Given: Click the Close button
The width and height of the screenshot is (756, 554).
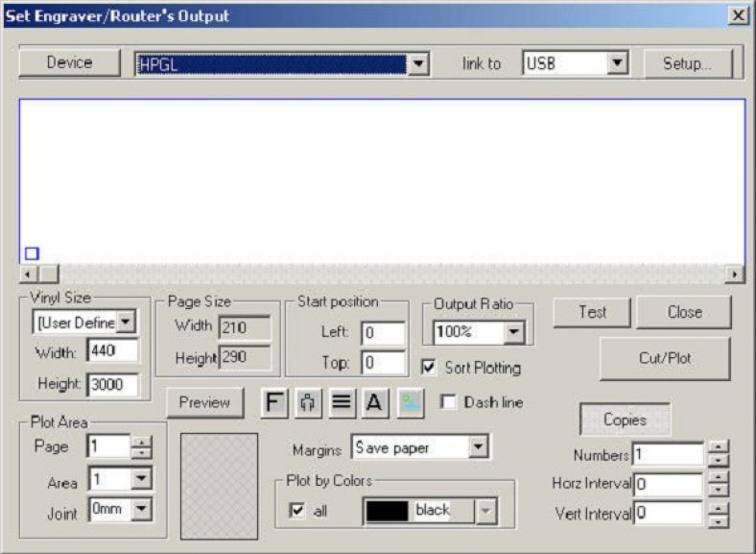Looking at the screenshot, I should pos(684,312).
